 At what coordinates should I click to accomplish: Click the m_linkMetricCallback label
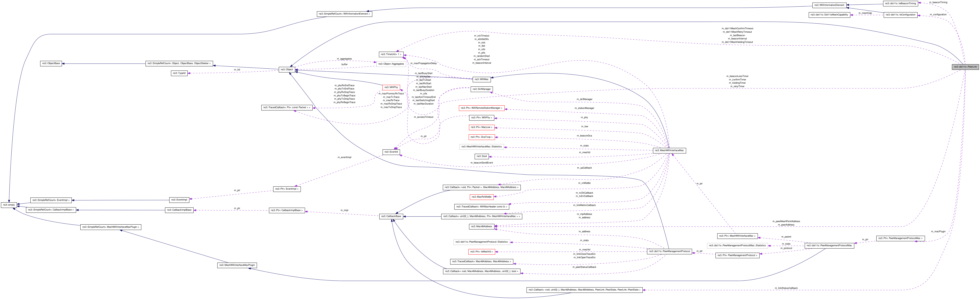pos(584,205)
